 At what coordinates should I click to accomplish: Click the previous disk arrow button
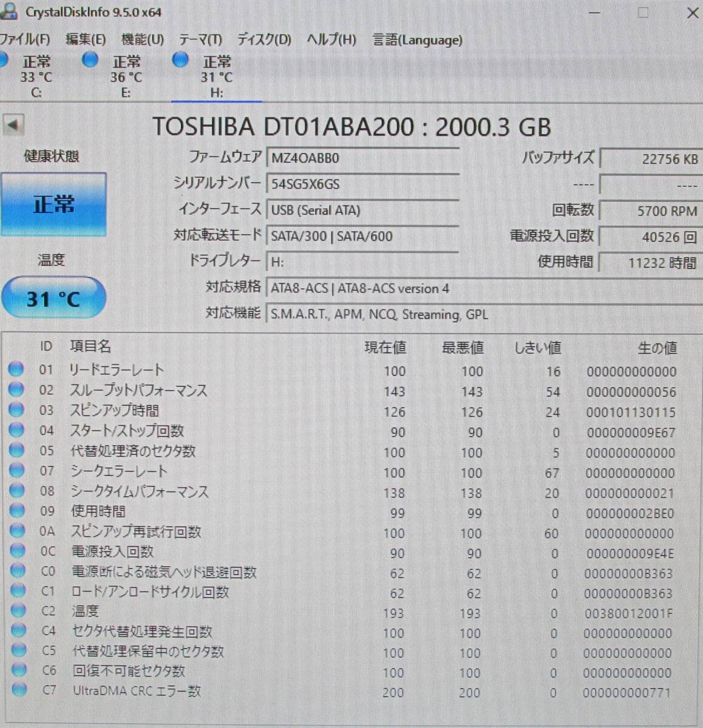coord(13,125)
